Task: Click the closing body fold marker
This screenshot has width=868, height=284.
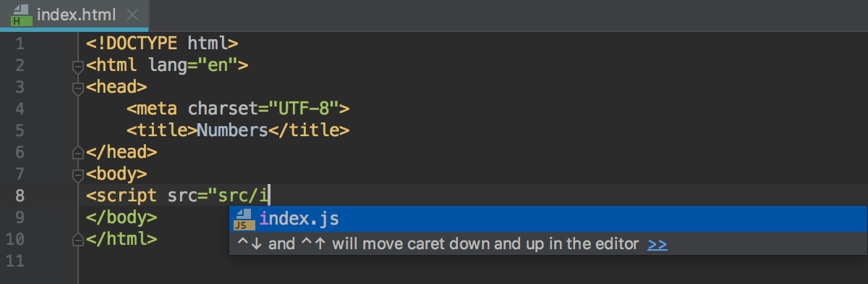Action: (78, 217)
